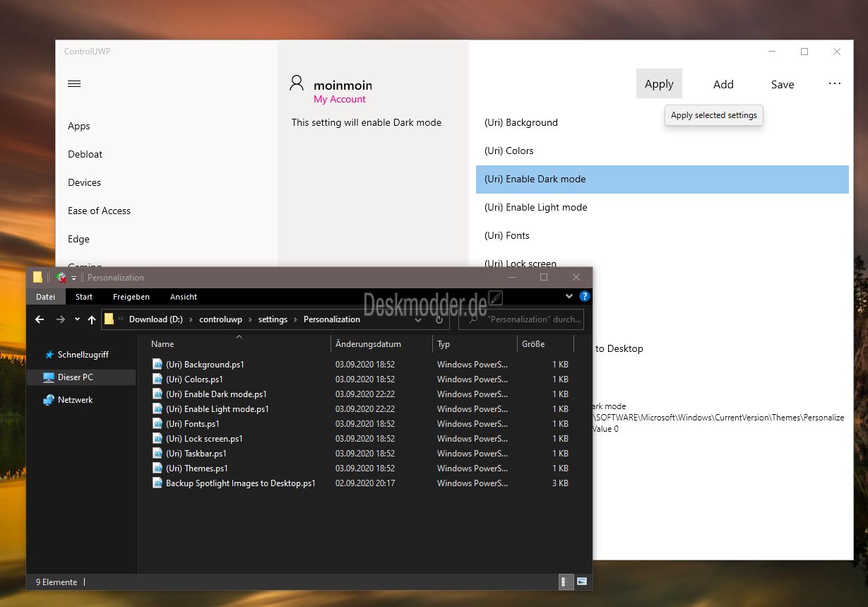Go forward in Explorer navigation

tap(61, 319)
